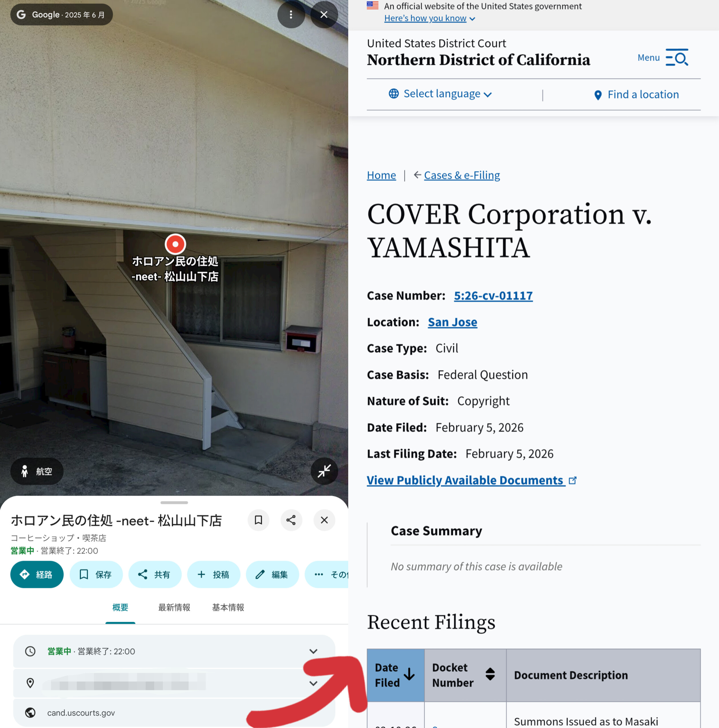Open the Select language dropdown
Image resolution: width=719 pixels, height=728 pixels.
[440, 94]
